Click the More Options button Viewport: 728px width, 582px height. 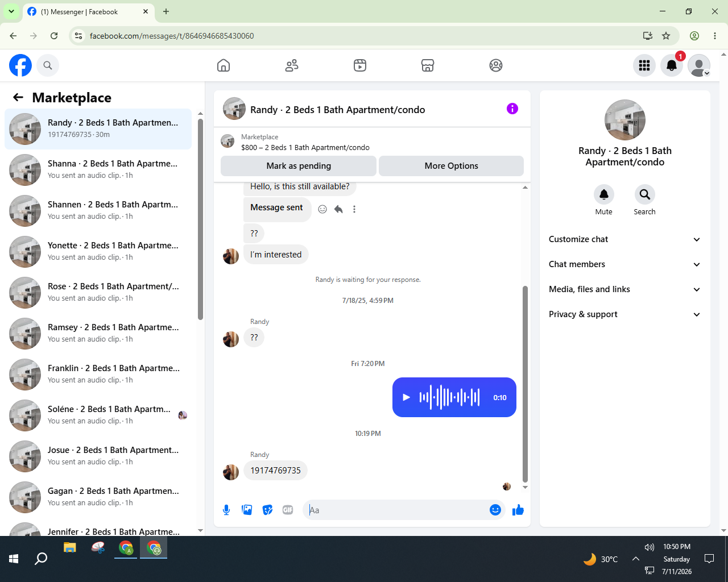(x=451, y=166)
